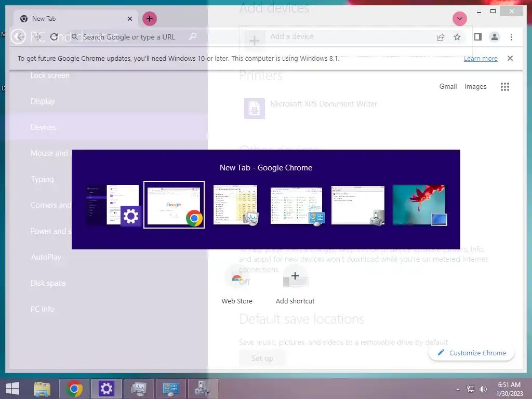The height and width of the screenshot is (399, 532).
Task: Click the PC settings back arrow
Action: click(x=18, y=37)
